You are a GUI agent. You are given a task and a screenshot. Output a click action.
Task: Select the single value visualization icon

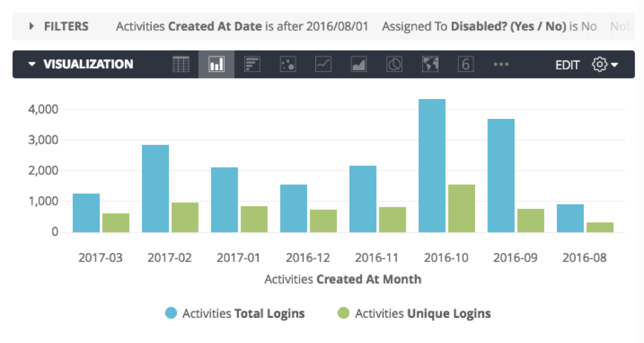pos(466,65)
